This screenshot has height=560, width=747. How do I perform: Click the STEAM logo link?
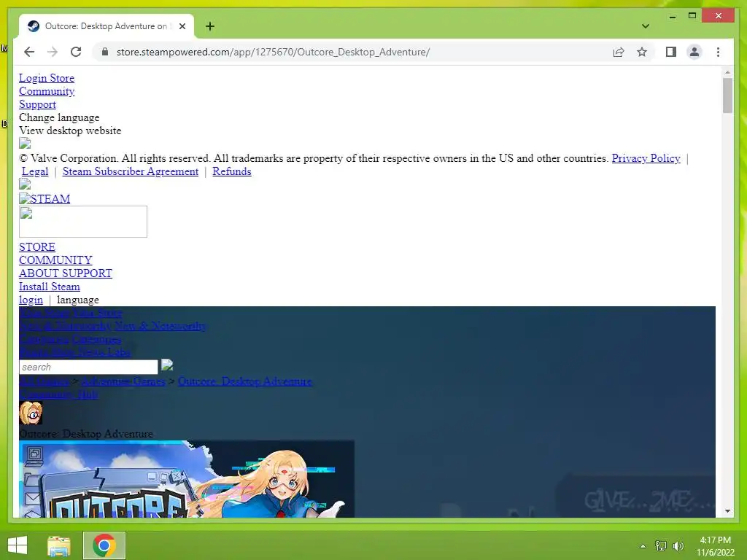[x=44, y=198]
